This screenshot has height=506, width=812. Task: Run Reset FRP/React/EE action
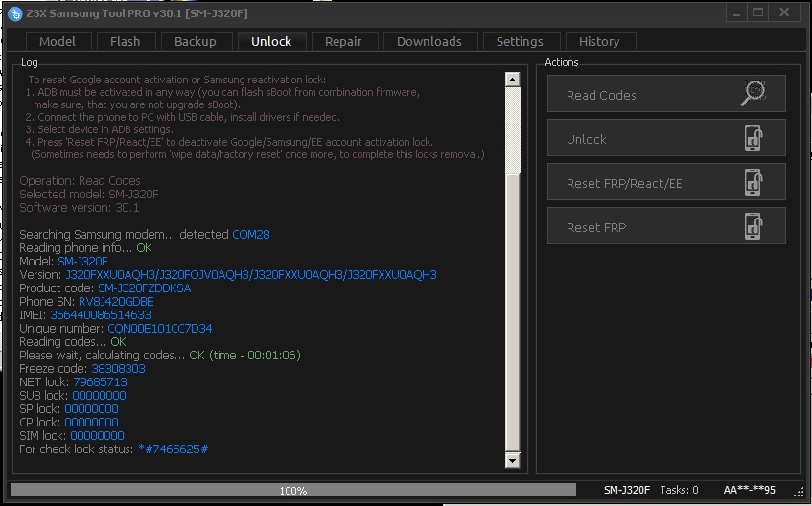[x=666, y=182]
